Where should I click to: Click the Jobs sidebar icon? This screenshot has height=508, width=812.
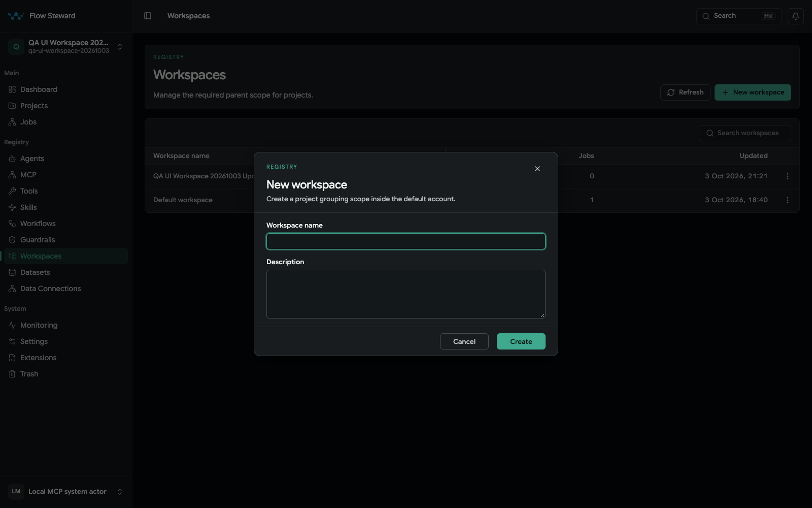[x=12, y=122]
